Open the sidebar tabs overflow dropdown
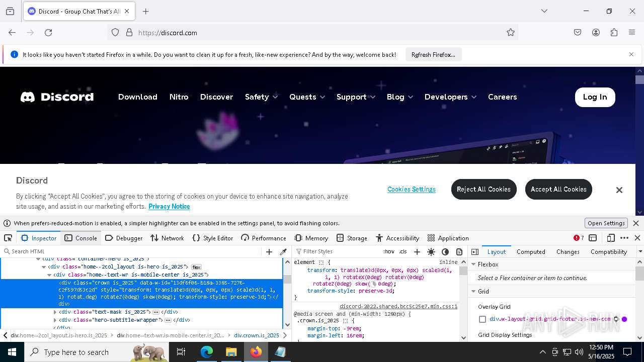Screen dimensions: 644x362 tap(640, 251)
